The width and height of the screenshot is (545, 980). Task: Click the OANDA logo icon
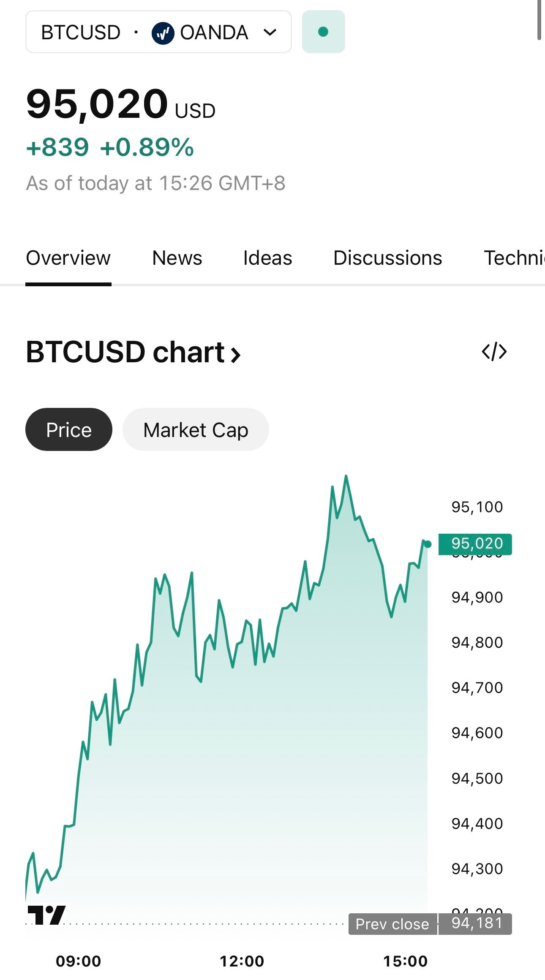point(163,33)
